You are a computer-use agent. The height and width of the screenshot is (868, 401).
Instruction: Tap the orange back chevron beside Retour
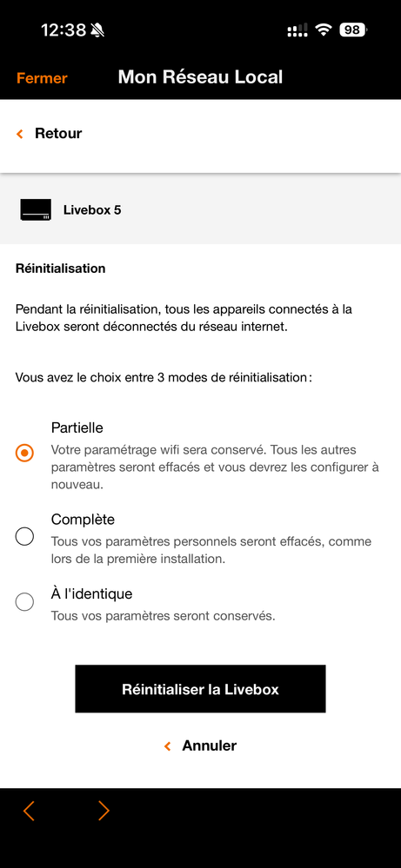coord(20,134)
